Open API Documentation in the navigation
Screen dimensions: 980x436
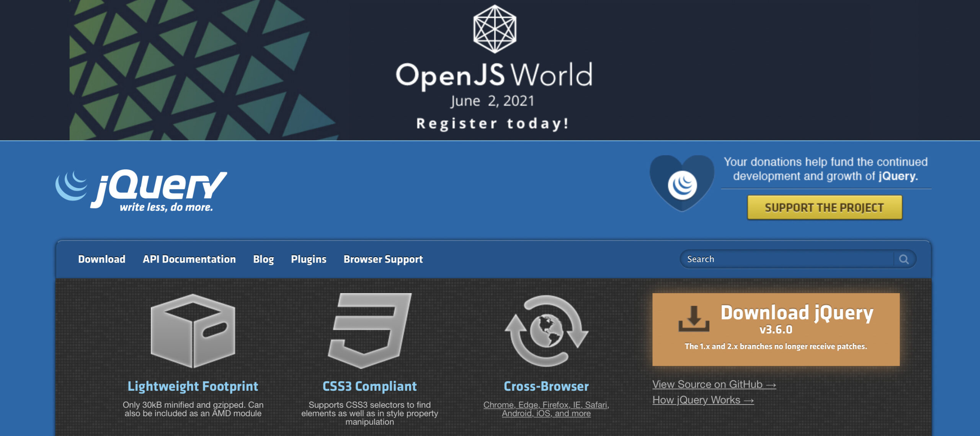189,259
